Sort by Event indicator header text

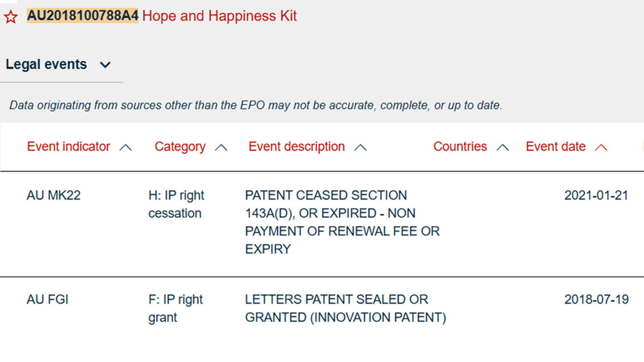pos(68,147)
